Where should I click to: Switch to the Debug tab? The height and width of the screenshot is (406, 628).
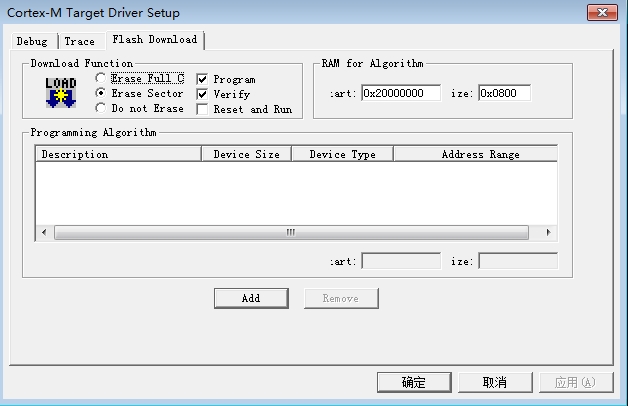click(x=32, y=42)
